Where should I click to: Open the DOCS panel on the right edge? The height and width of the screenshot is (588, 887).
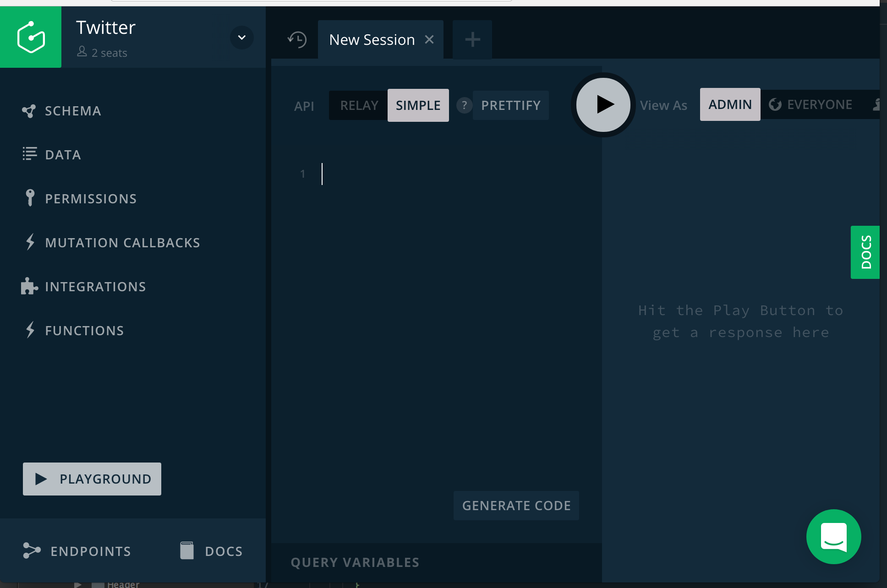point(865,252)
